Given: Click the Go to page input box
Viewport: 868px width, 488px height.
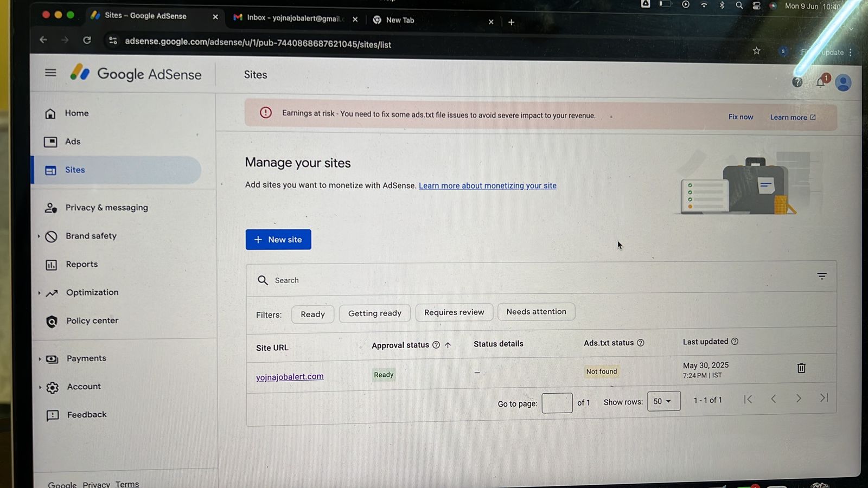Looking at the screenshot, I should tap(557, 403).
